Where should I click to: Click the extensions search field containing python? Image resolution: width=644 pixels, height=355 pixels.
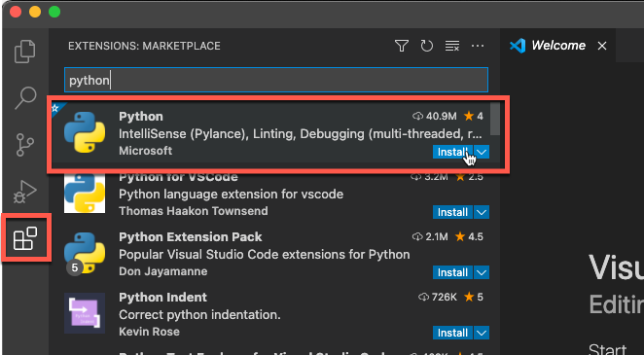[276, 80]
